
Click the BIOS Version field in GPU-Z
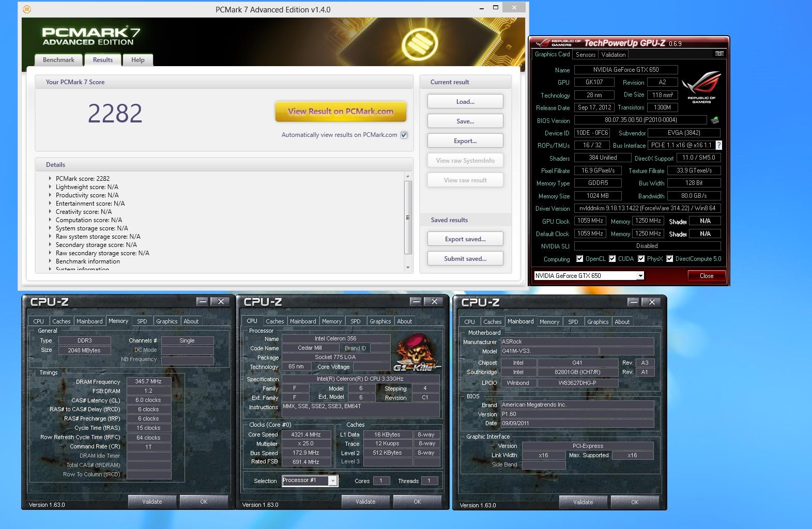(641, 120)
